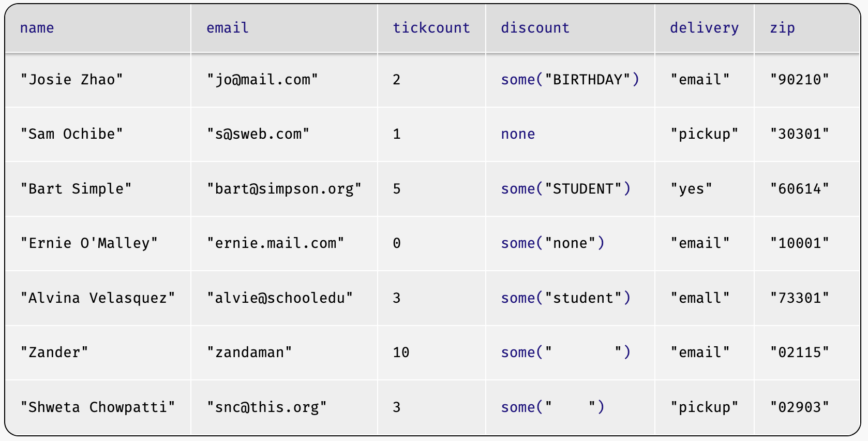
Task: Click the delivery column header
Action: pyautogui.click(x=704, y=28)
